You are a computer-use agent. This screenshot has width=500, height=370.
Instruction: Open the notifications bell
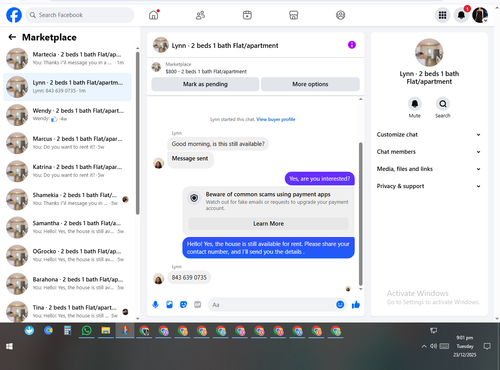pyautogui.click(x=461, y=15)
